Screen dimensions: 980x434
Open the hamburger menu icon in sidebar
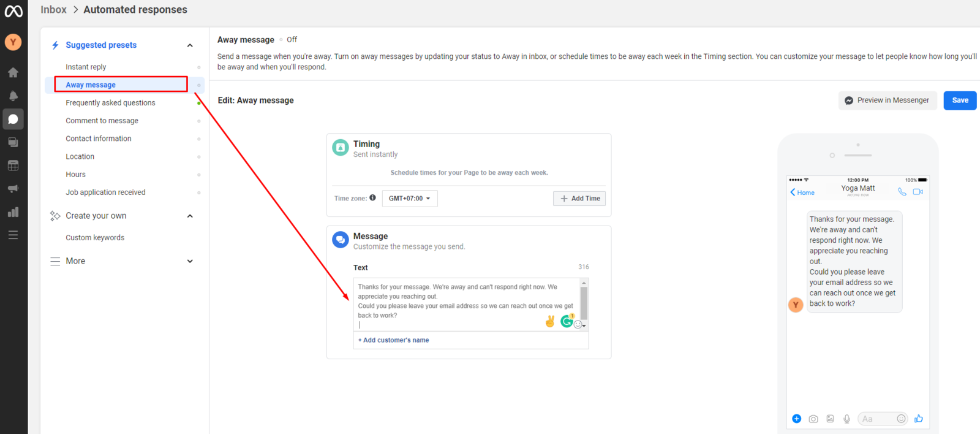(x=13, y=235)
